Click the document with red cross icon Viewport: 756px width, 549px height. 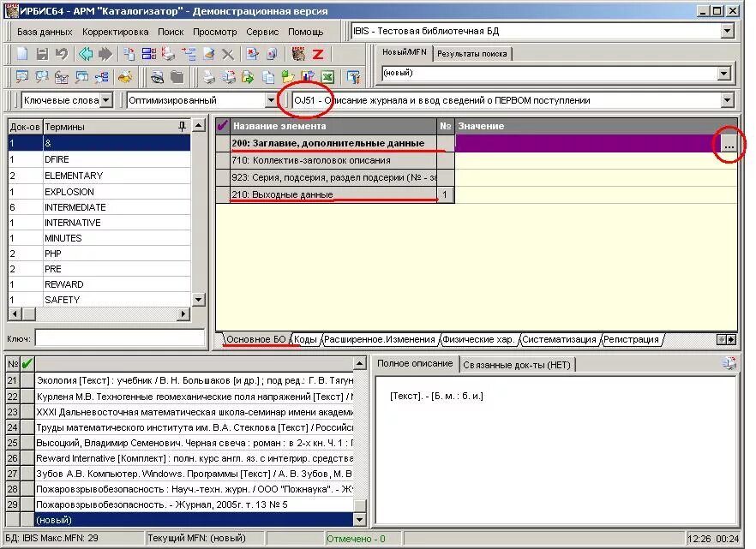[x=252, y=54]
